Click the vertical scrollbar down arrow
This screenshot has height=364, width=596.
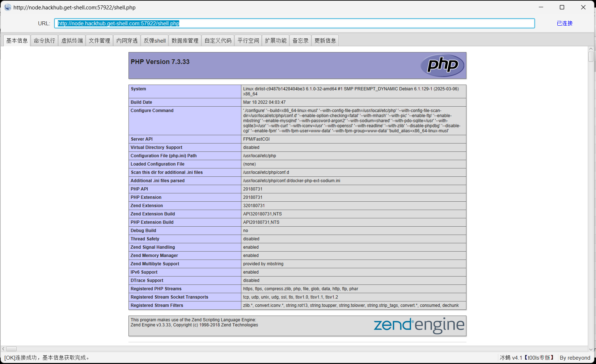(591, 349)
